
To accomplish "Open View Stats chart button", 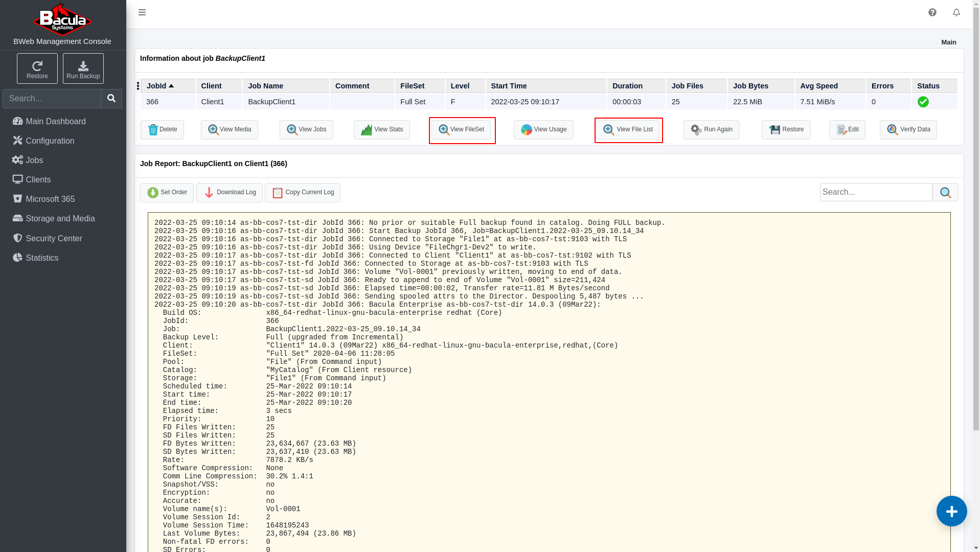I will click(382, 130).
